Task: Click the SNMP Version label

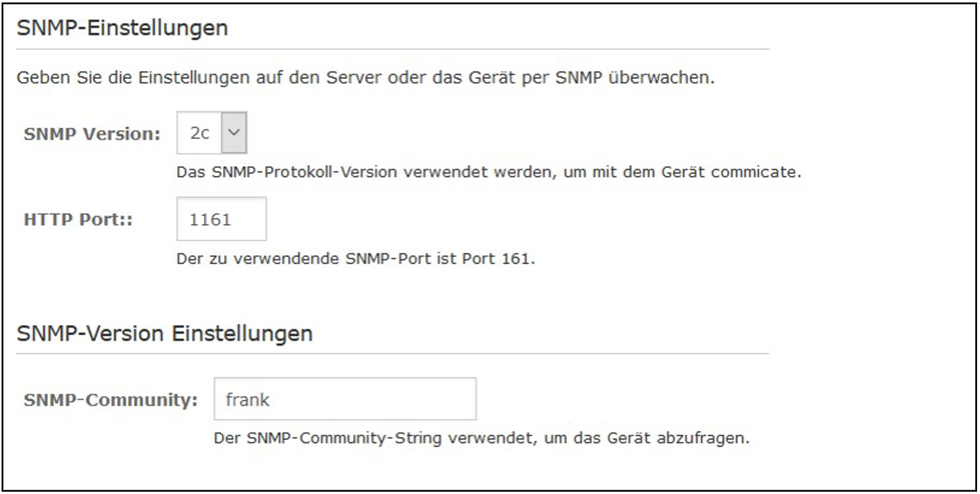Action: [92, 134]
